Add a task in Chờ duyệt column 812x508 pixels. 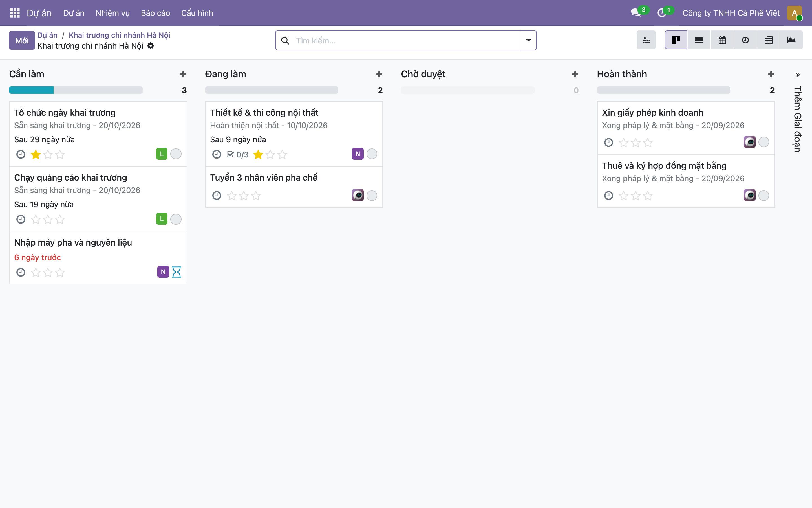point(575,74)
